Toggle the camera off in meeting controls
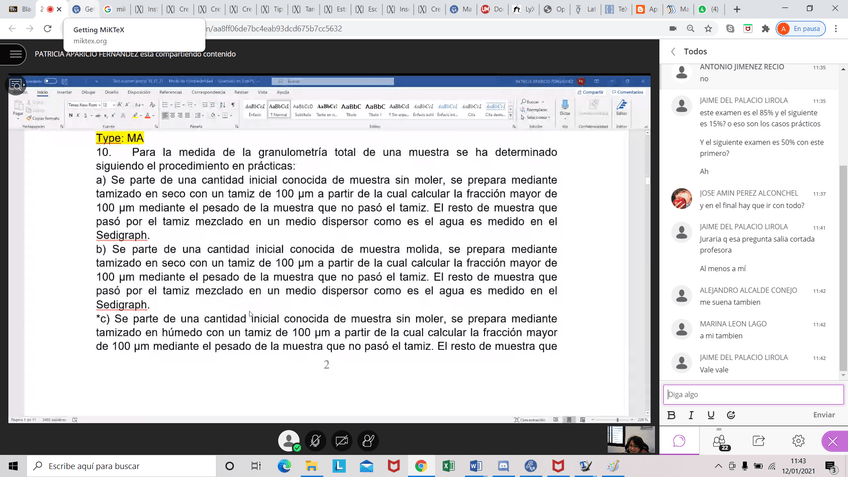 coord(342,440)
